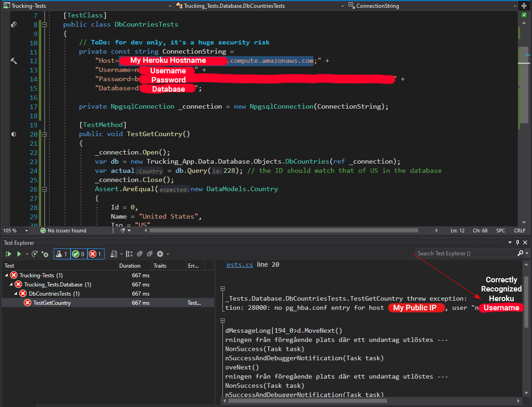Toggle the failed tests filter showing 1
The width and height of the screenshot is (532, 407).
(95, 253)
